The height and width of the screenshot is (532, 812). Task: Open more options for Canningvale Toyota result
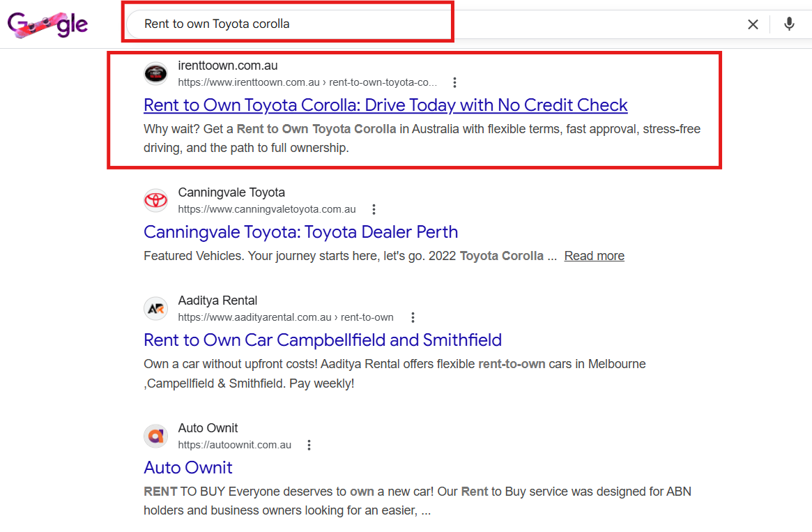click(x=374, y=209)
